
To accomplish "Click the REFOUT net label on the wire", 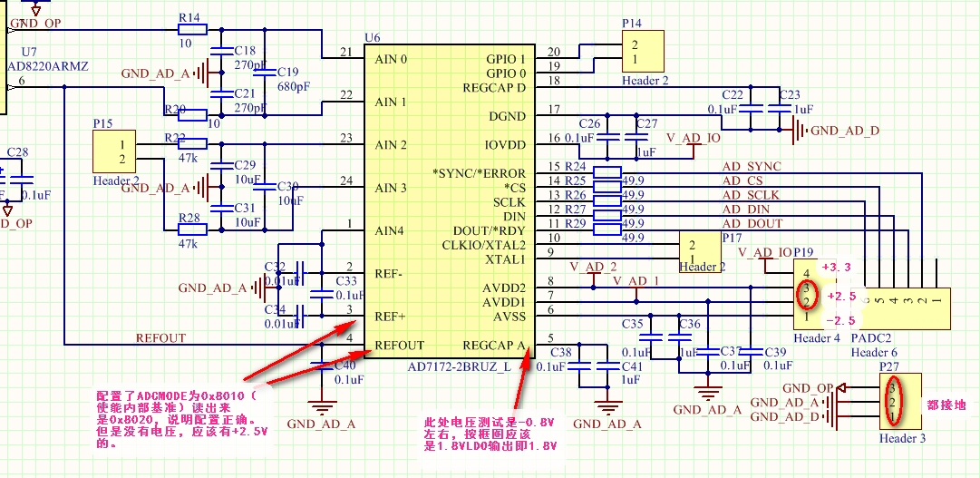I will pyautogui.click(x=160, y=337).
